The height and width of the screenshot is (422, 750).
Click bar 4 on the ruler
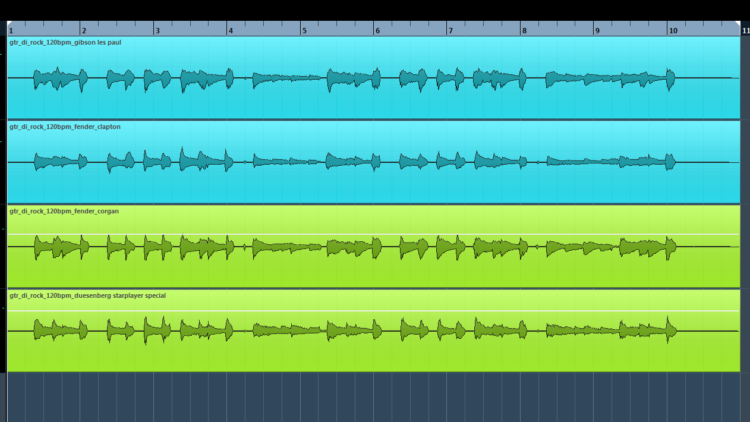point(231,31)
